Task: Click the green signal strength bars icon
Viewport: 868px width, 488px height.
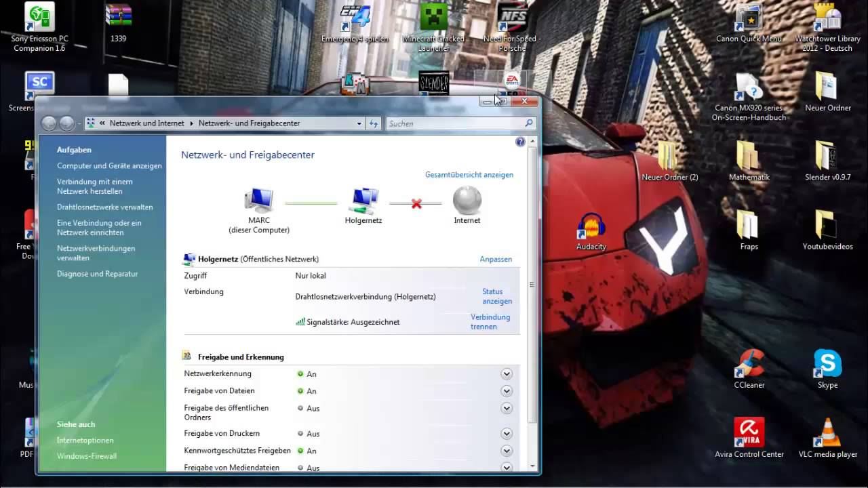Action: pos(300,322)
